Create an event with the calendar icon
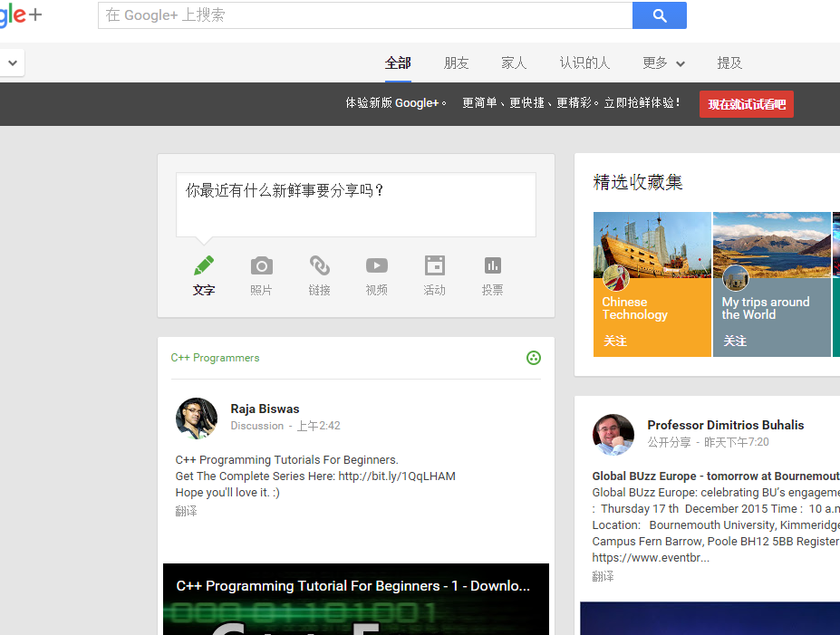Viewport: 840px width, 635px height. (434, 265)
